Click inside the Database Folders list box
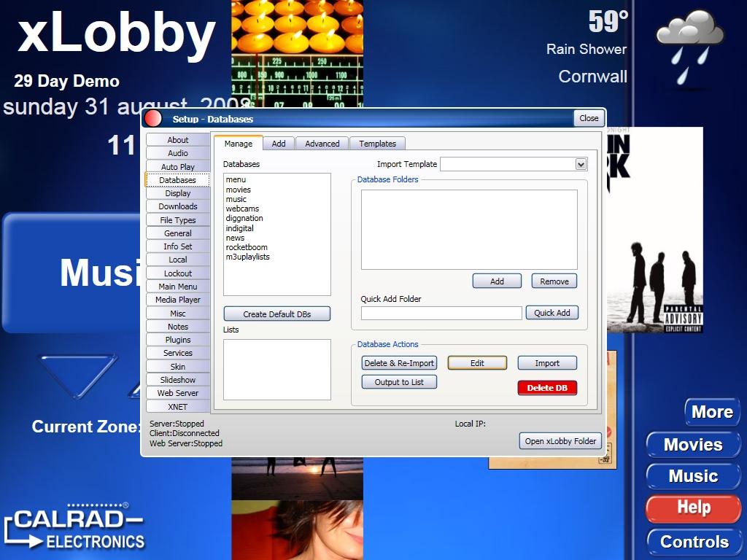This screenshot has height=560, width=747. click(x=469, y=230)
